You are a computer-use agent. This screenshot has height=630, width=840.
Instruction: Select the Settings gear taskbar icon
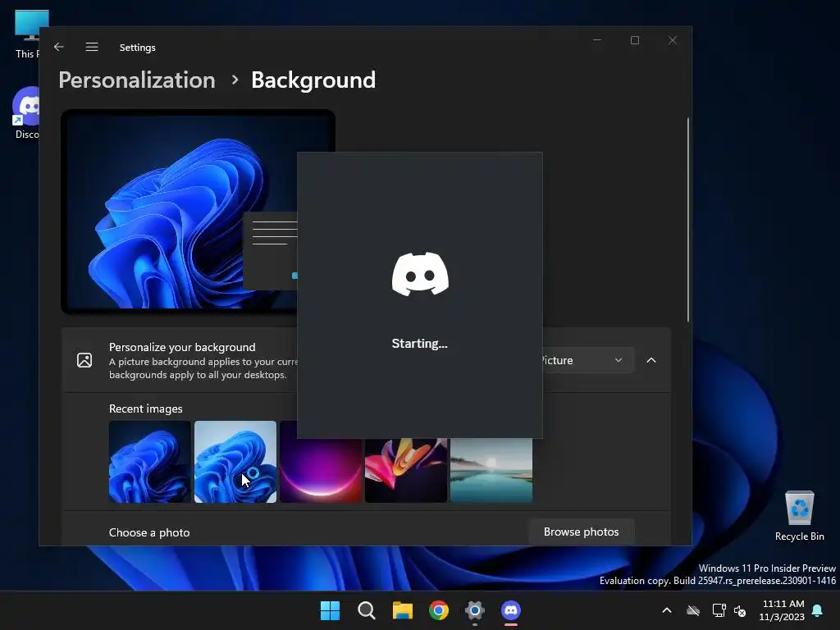475,610
